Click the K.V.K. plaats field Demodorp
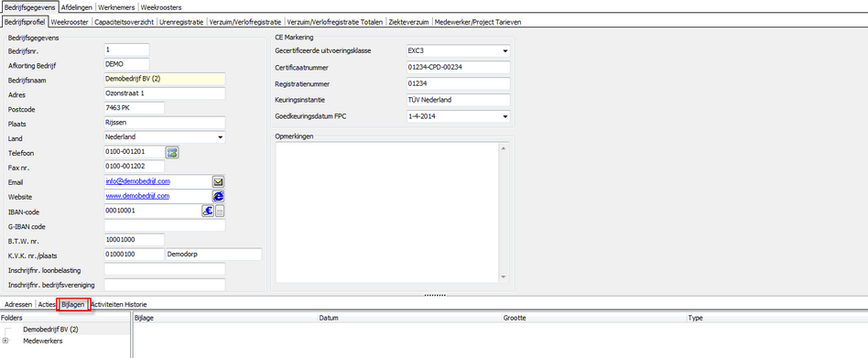Screen dimensions: 868x358 point(213,255)
